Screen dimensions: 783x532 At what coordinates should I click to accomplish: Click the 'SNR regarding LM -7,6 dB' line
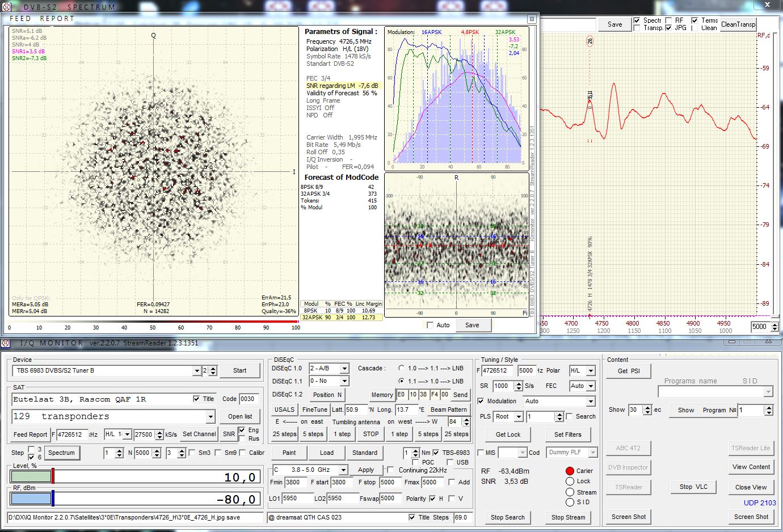coord(343,86)
